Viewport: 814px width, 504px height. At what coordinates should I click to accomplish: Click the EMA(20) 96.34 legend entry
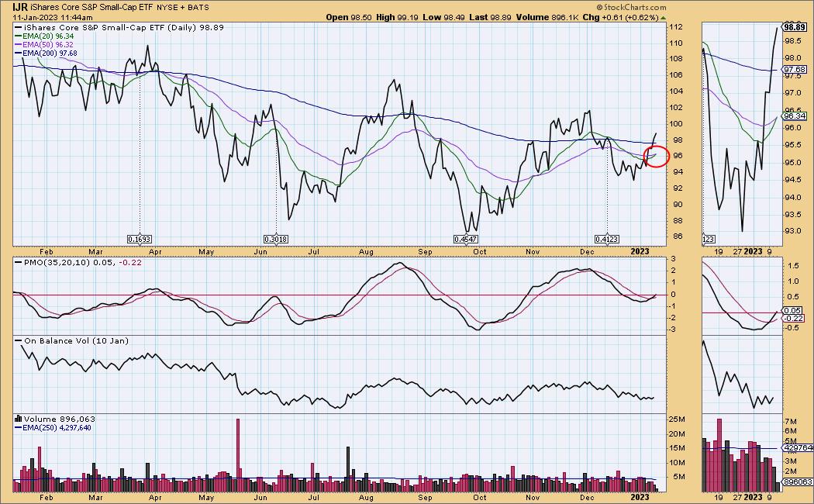coord(44,36)
